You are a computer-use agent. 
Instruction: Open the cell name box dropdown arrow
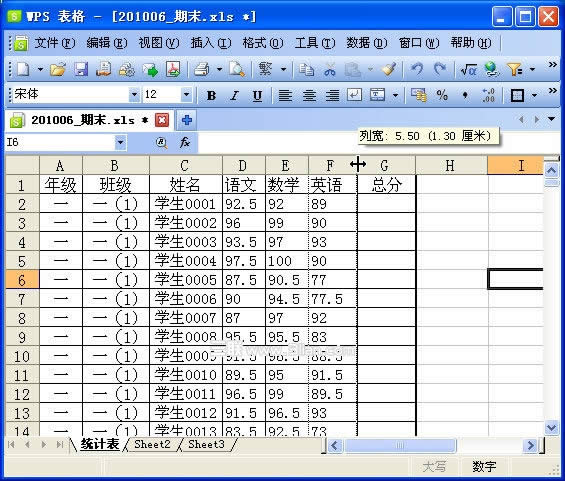click(120, 142)
